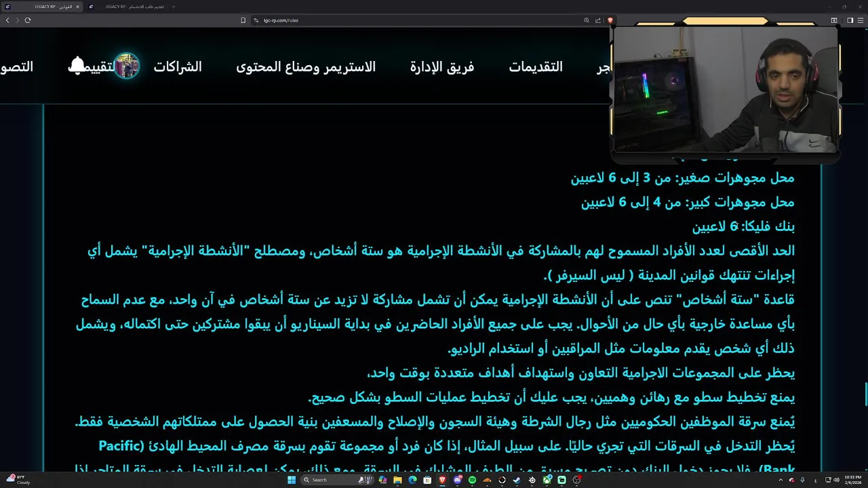Open the user avatar in the navigation bar
868x488 pixels.
point(126,66)
